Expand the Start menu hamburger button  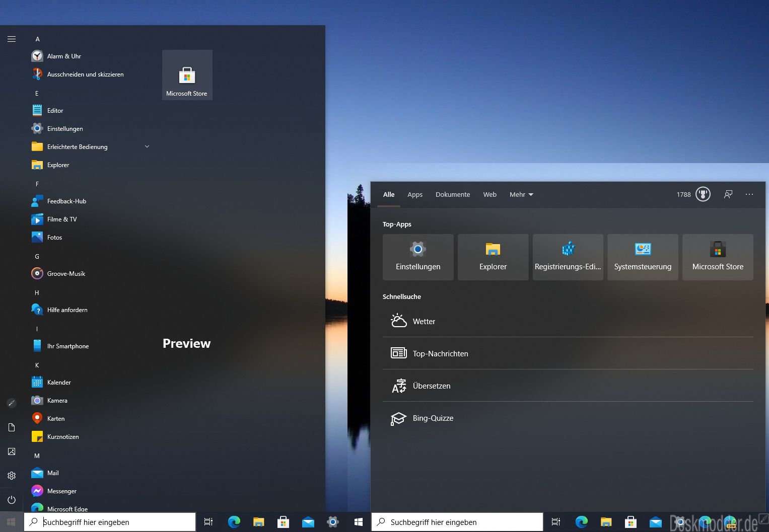[x=12, y=39]
